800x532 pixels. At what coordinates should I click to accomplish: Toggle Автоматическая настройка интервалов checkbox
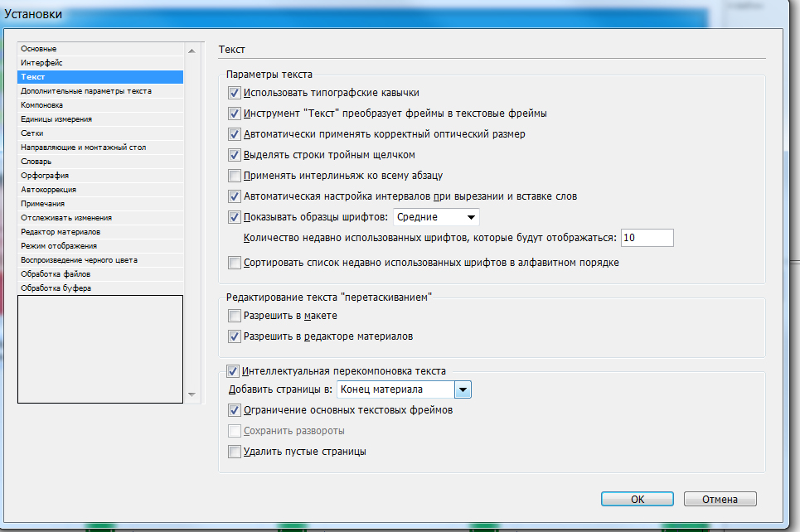234,196
